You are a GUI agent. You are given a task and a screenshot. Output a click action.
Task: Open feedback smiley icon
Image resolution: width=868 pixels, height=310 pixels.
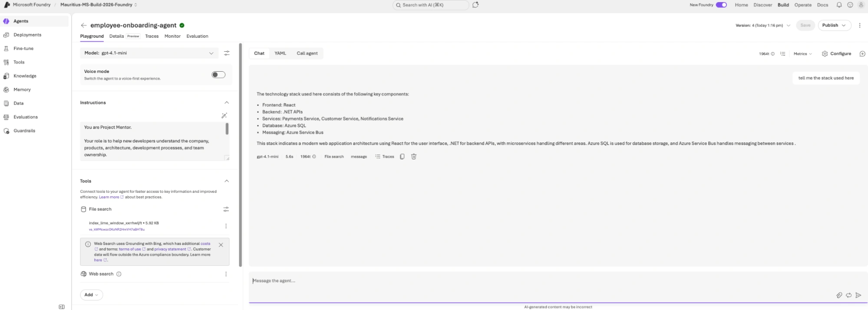(x=850, y=5)
